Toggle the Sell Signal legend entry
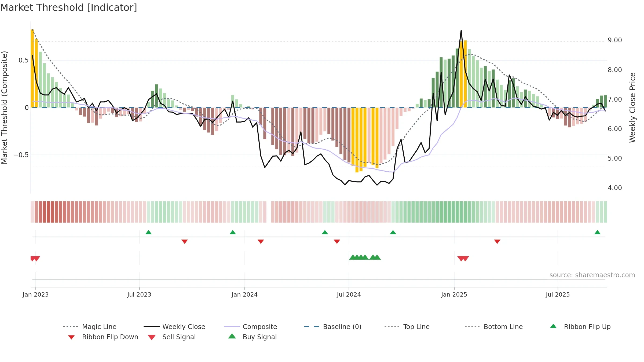 [172, 337]
